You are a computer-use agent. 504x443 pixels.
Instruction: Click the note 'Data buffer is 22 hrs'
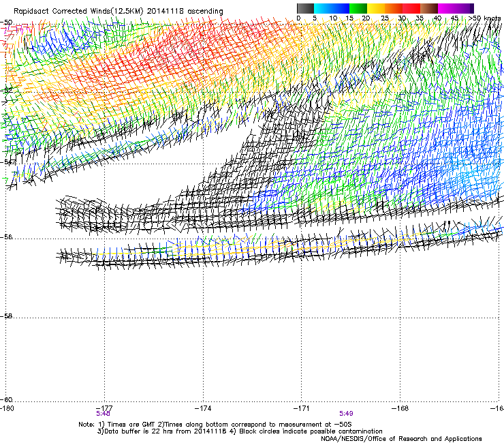tap(139, 431)
